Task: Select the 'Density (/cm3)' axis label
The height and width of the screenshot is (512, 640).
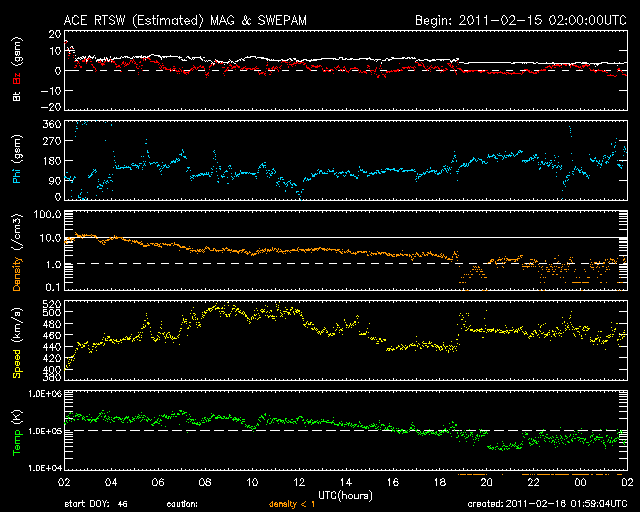Action: click(x=17, y=252)
